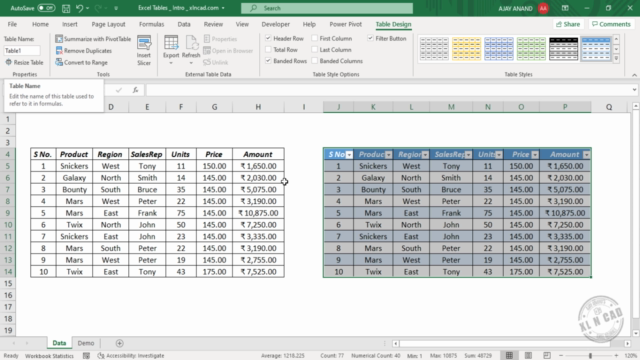
Task: Click the formula bar input area
Action: click(388, 90)
